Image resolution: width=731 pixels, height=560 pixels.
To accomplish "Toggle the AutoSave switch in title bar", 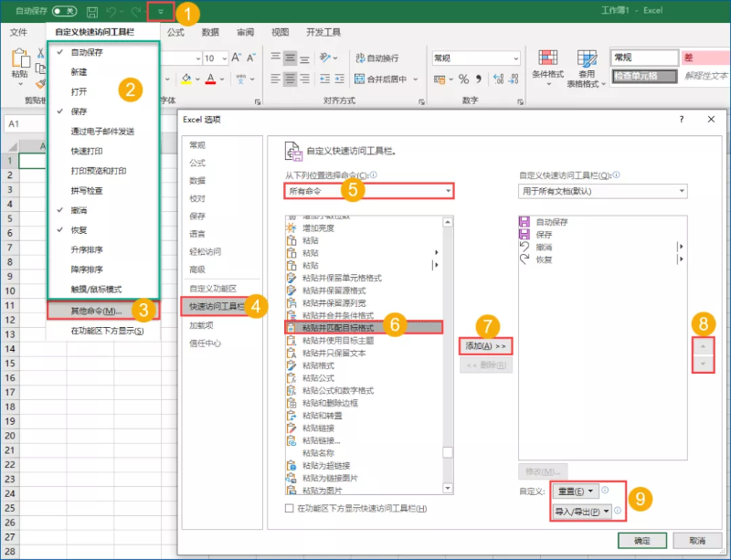I will [64, 11].
